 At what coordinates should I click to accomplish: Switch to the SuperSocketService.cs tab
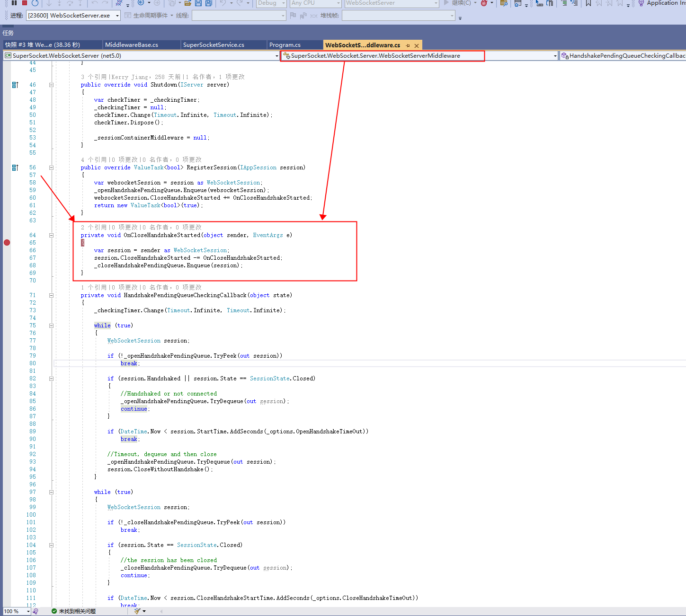[223, 45]
